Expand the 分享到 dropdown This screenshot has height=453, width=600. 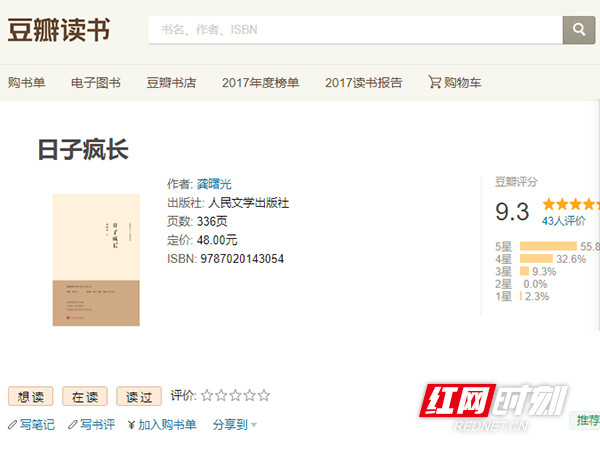tap(235, 425)
